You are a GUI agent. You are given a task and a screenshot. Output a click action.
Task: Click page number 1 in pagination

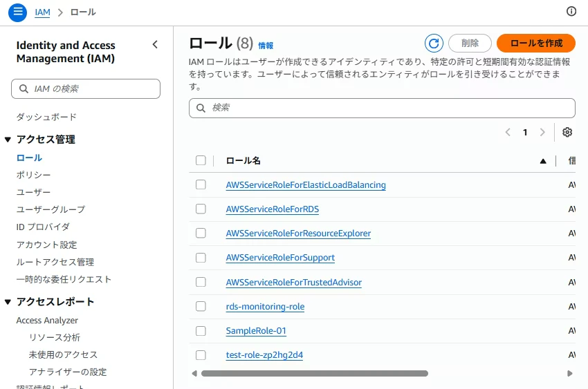coord(525,132)
